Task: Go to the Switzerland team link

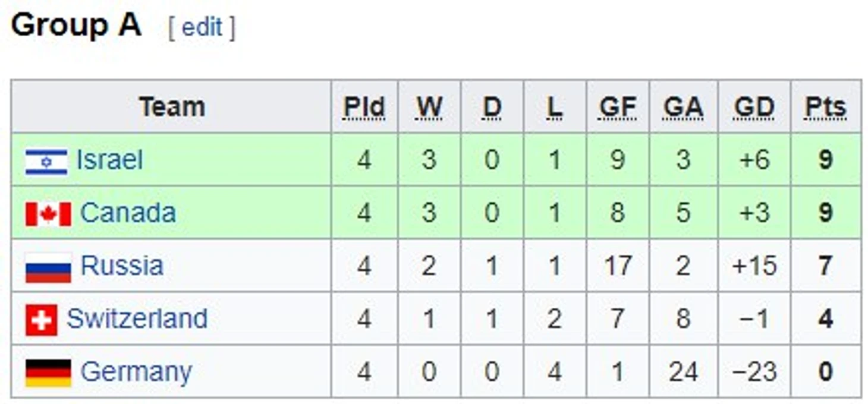Action: (x=137, y=319)
